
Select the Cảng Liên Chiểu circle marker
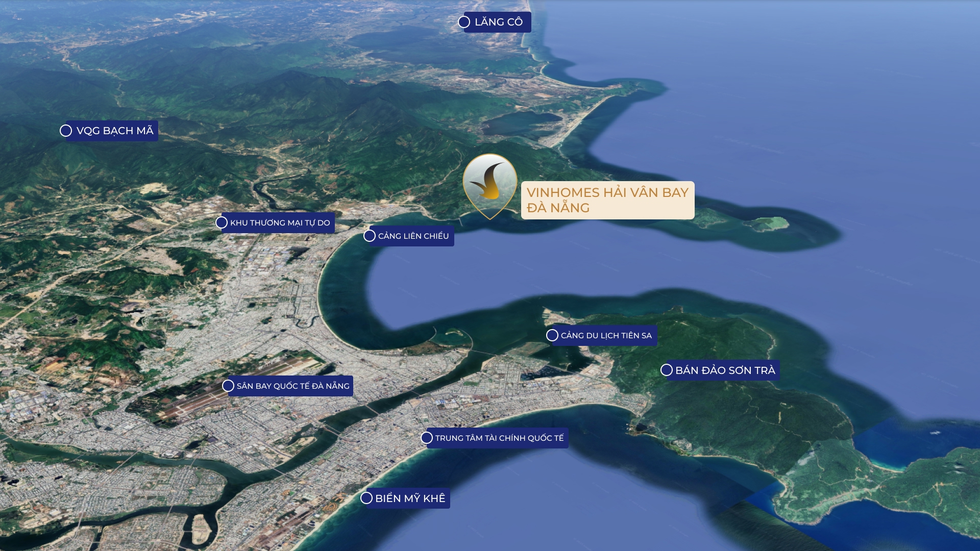pos(370,236)
